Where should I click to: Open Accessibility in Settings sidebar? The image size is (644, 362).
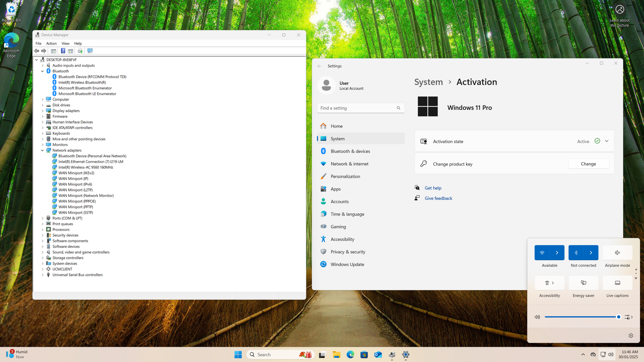pos(361,239)
